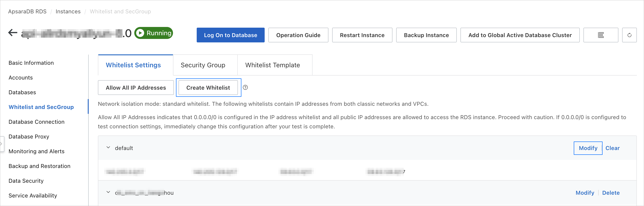The height and width of the screenshot is (206, 644).
Task: Collapse the default whitelist group chevron
Action: pos(108,147)
